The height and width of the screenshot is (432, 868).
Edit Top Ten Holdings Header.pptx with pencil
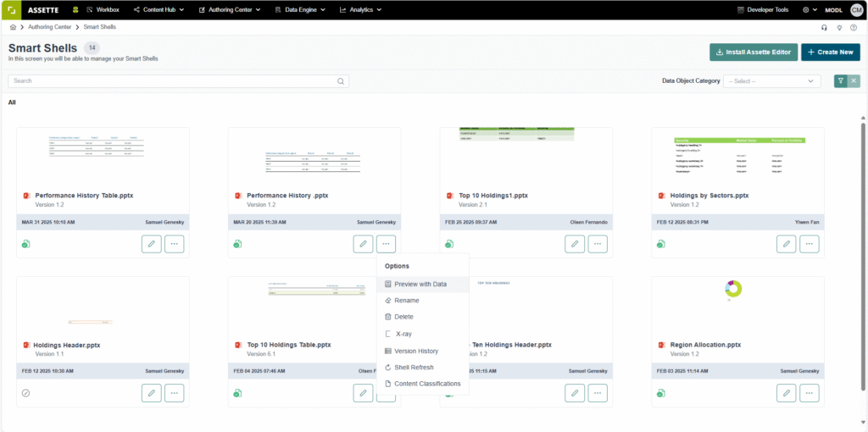click(575, 393)
